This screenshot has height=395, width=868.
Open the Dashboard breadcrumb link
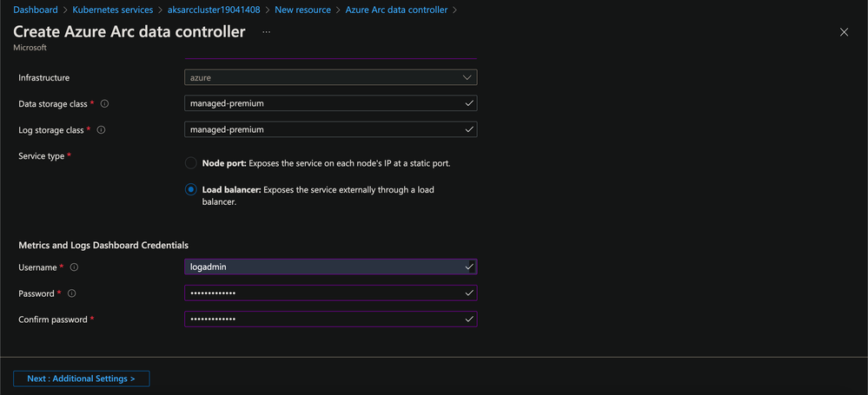(36, 10)
